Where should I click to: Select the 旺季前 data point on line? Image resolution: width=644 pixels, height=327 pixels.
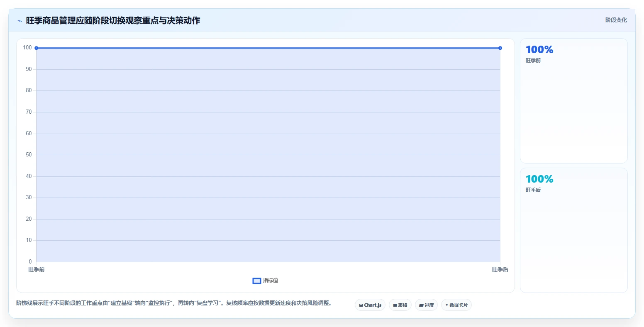click(37, 48)
